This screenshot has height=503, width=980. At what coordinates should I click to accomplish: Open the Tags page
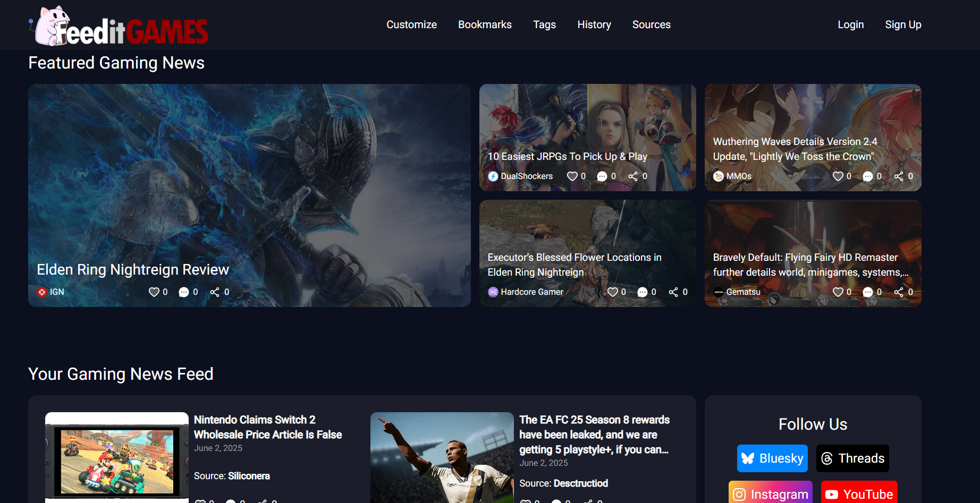pos(544,25)
